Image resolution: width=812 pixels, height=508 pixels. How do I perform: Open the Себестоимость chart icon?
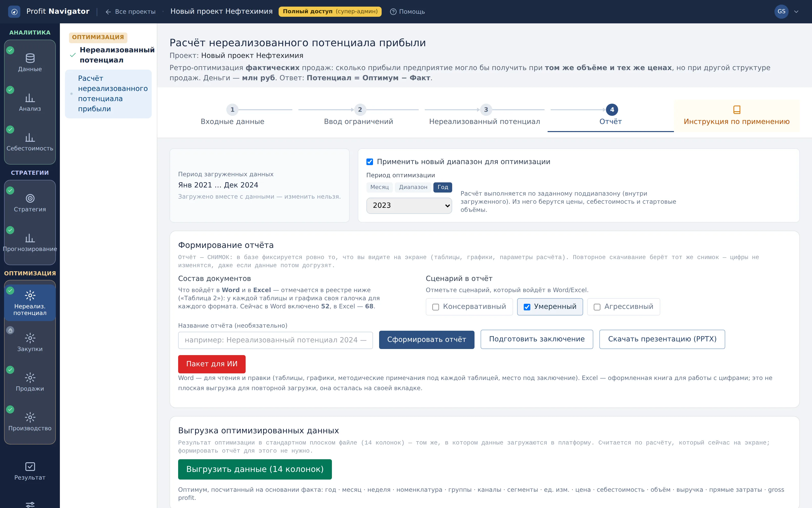coord(30,137)
